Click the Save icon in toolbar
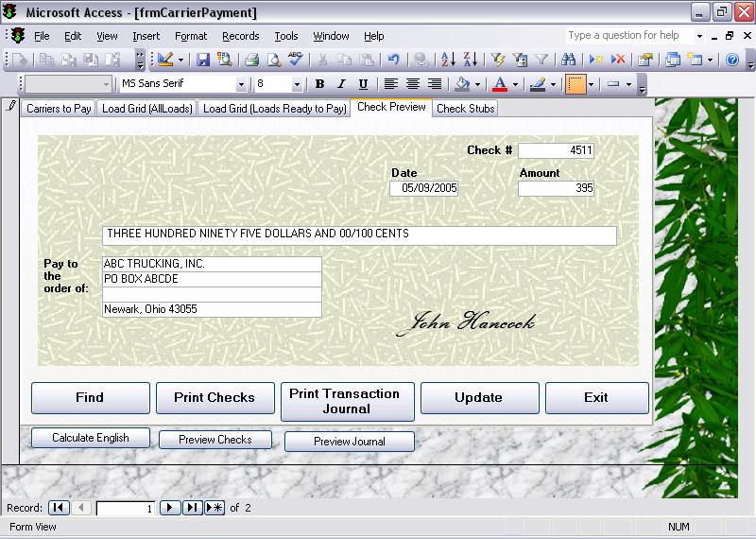Viewport: 756px width, 539px height. click(203, 60)
